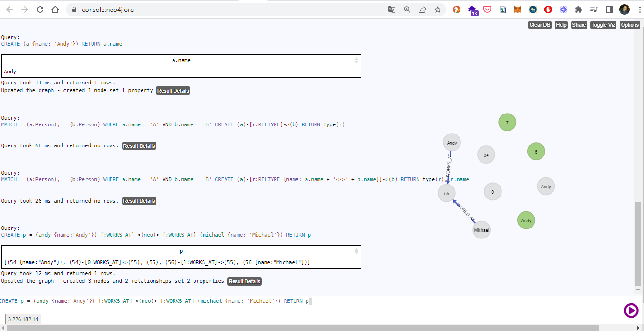Screen dimensions: 644x331
Task: Reload the page in the browser
Action: [x=40, y=10]
